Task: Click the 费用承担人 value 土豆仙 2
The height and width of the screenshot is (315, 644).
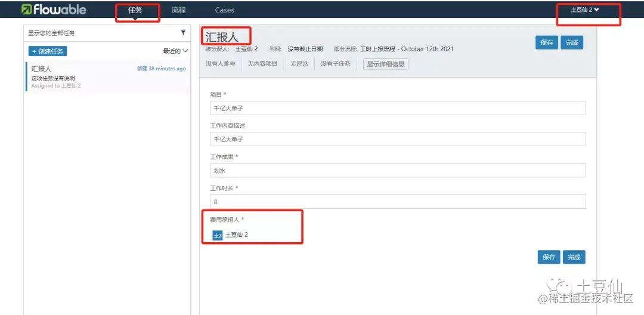Action: [x=237, y=235]
